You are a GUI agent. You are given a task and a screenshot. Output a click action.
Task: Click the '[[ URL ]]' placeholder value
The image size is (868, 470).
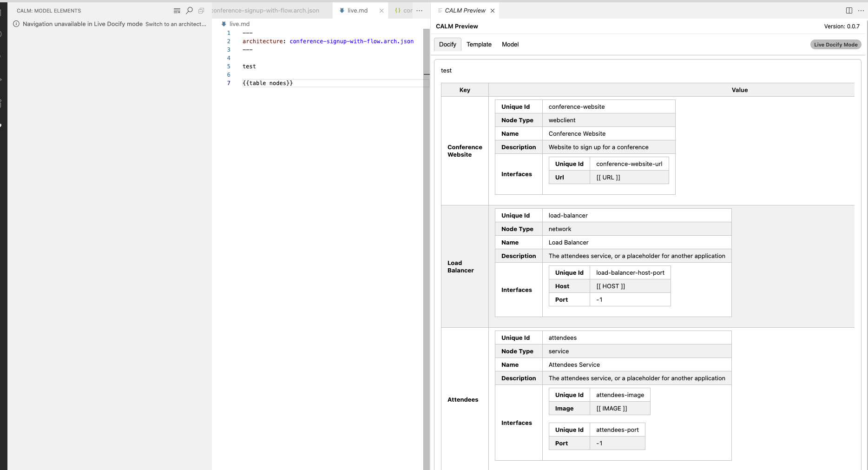pyautogui.click(x=608, y=177)
